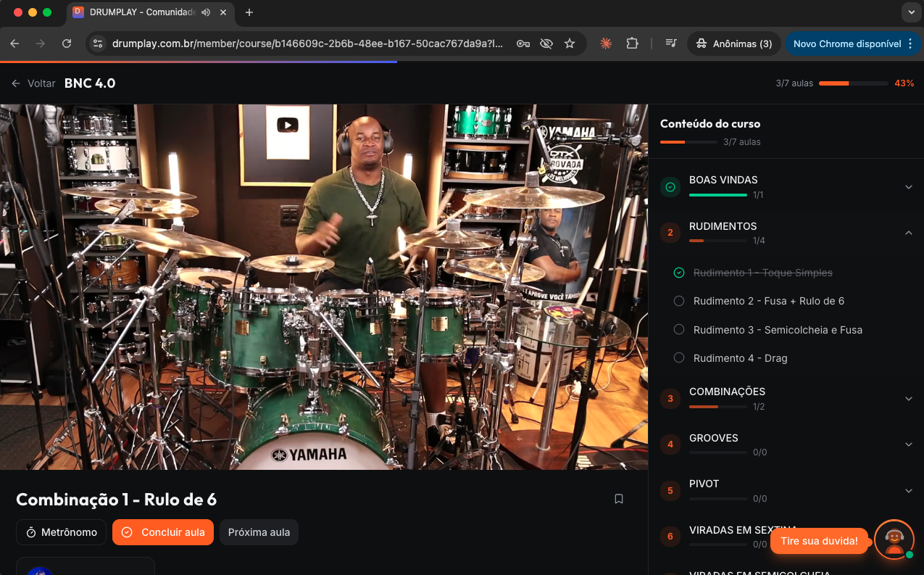Collapse the RUDIMENTOS section chevron

(909, 233)
